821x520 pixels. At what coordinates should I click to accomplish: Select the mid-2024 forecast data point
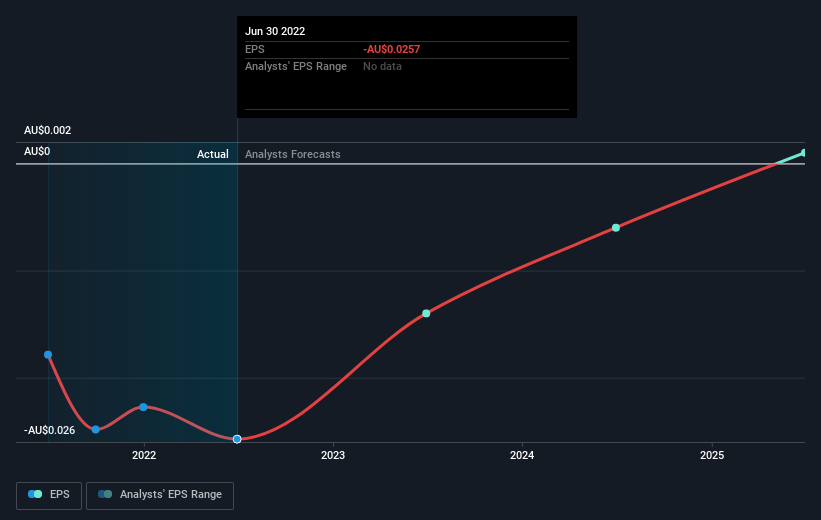coord(616,228)
